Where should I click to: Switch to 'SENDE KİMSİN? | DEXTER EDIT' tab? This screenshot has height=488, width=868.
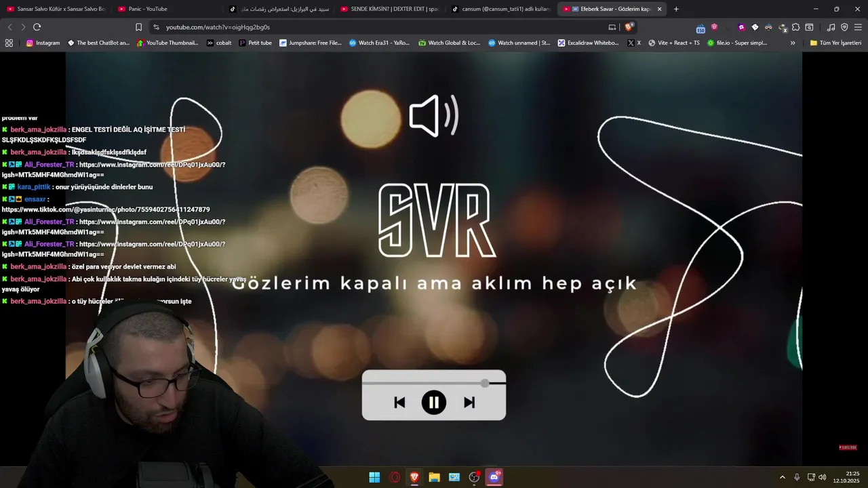coord(389,9)
